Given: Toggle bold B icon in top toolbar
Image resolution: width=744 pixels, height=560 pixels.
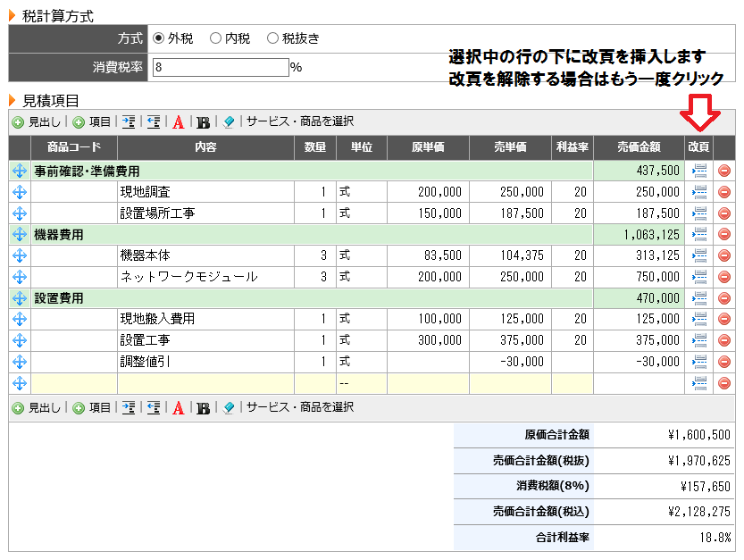Looking at the screenshot, I should pos(203,122).
